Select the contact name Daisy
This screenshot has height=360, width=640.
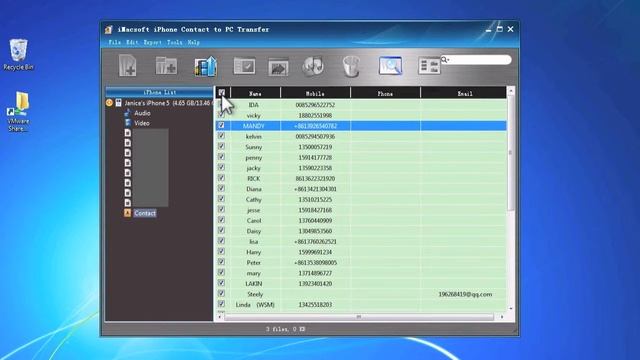pyautogui.click(x=254, y=231)
